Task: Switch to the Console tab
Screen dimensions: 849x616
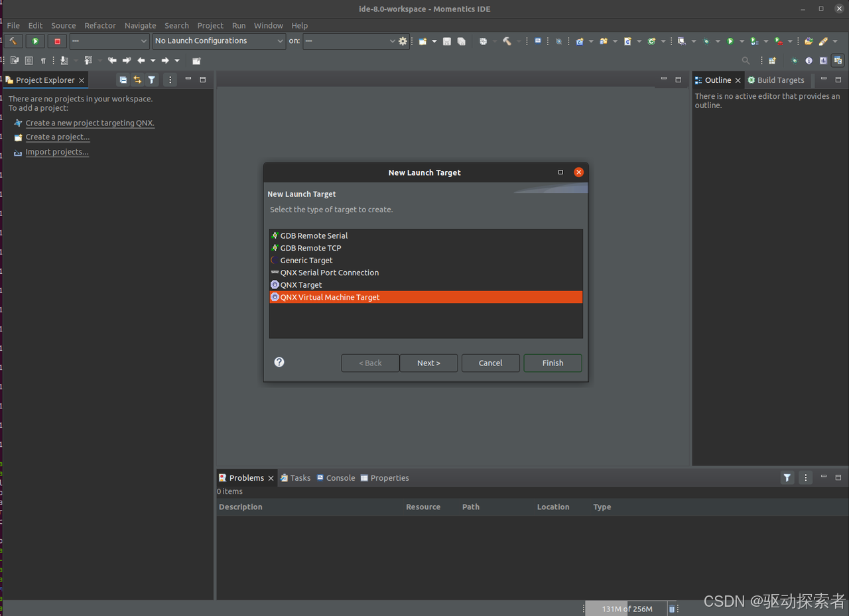Action: tap(336, 478)
